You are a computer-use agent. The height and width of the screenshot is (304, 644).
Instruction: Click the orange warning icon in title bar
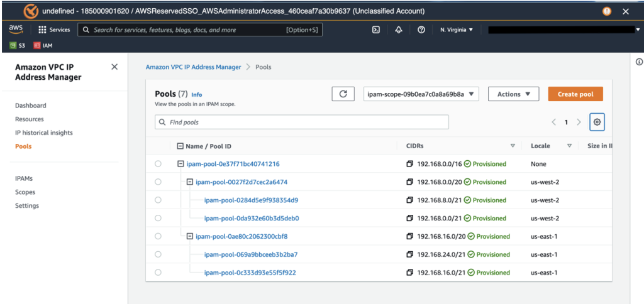[x=607, y=11]
